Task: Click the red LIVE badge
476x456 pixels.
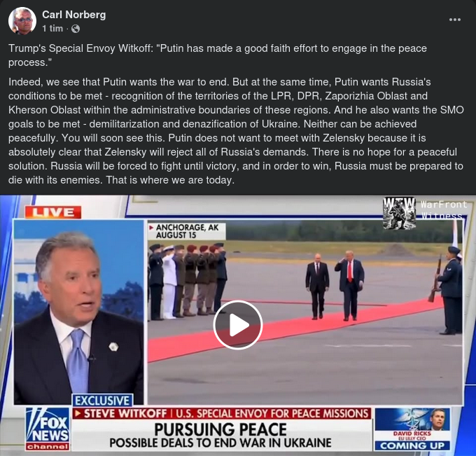Action: [x=53, y=212]
